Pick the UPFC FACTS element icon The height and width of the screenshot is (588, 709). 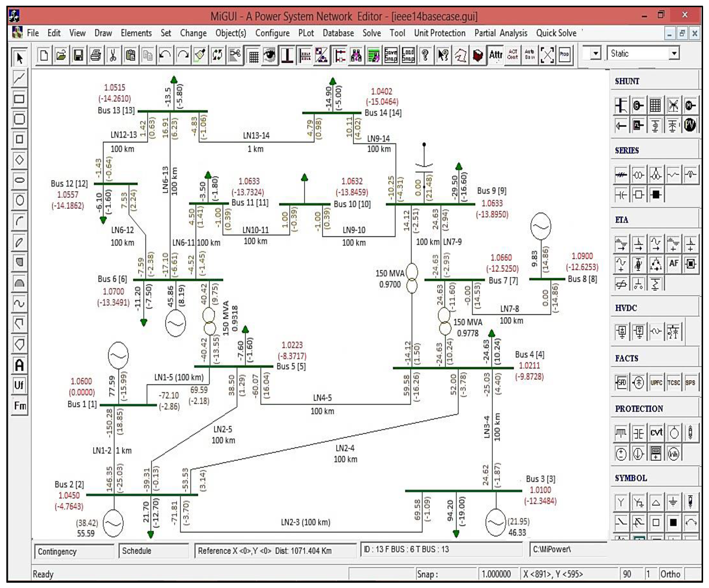[x=656, y=383]
